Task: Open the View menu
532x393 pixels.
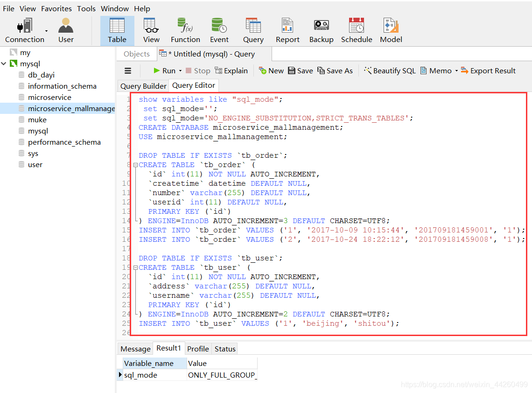Action: click(x=28, y=8)
